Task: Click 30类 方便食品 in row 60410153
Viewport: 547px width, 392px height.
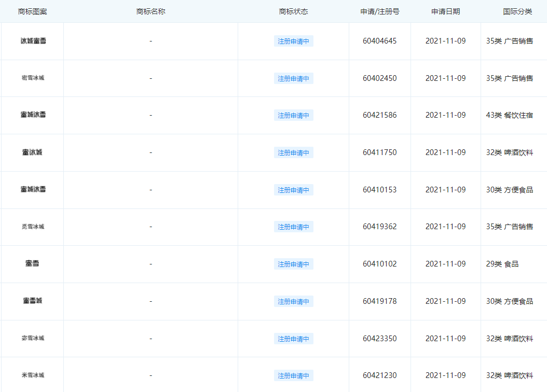Action: click(509, 190)
